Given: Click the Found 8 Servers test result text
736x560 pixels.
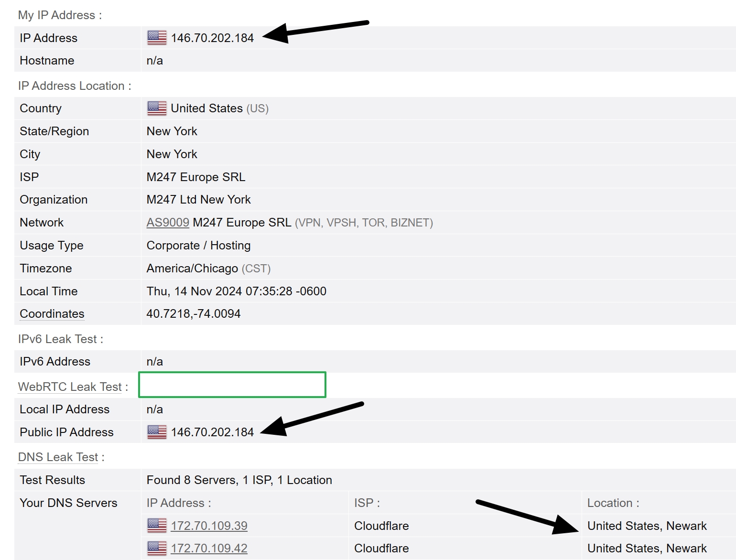Looking at the screenshot, I should [x=239, y=480].
